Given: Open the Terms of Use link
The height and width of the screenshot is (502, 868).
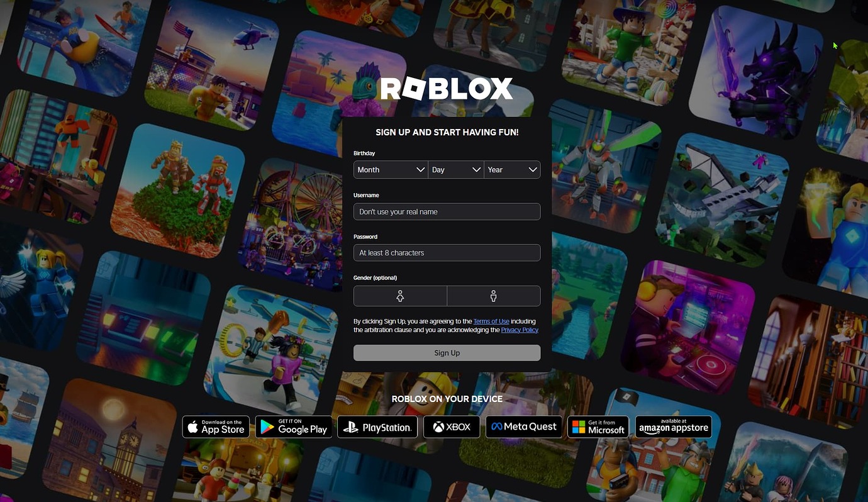Looking at the screenshot, I should coord(491,321).
